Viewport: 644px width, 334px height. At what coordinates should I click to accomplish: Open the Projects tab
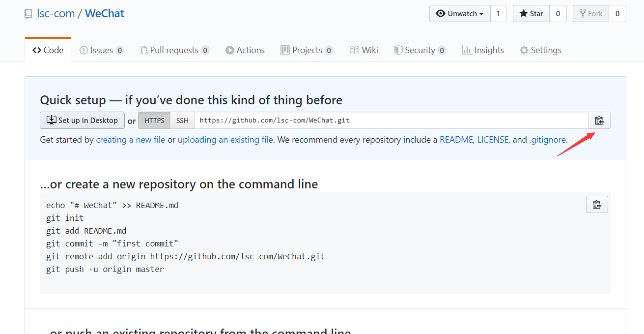(307, 50)
